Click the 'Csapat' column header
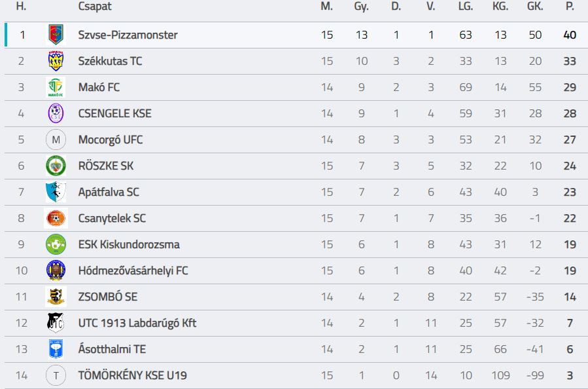The width and height of the screenshot is (588, 389). pos(95,7)
